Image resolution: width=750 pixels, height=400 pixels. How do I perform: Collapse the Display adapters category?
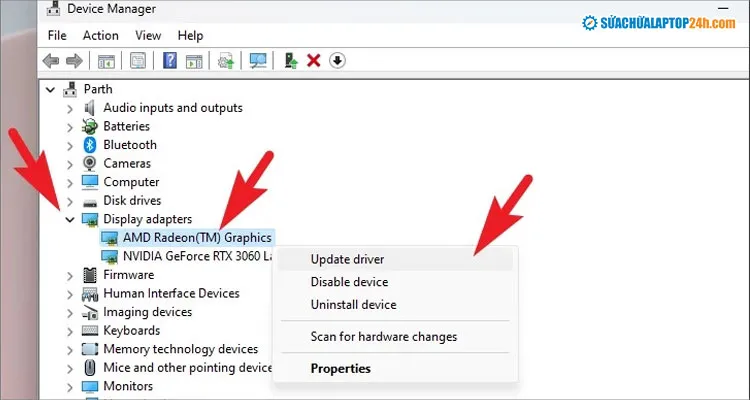click(x=69, y=219)
